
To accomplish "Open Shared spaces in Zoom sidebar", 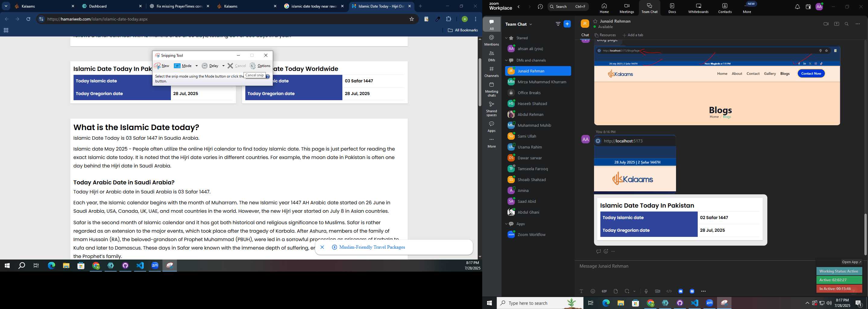I will [x=492, y=109].
